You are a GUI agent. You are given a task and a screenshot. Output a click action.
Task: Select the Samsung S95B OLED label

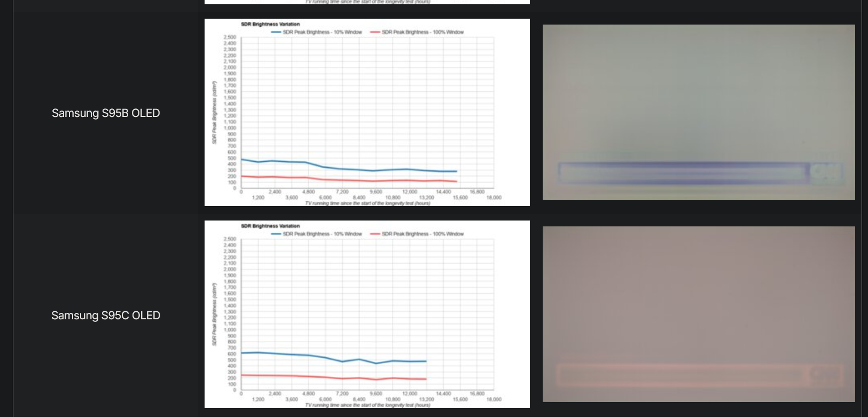tap(106, 113)
